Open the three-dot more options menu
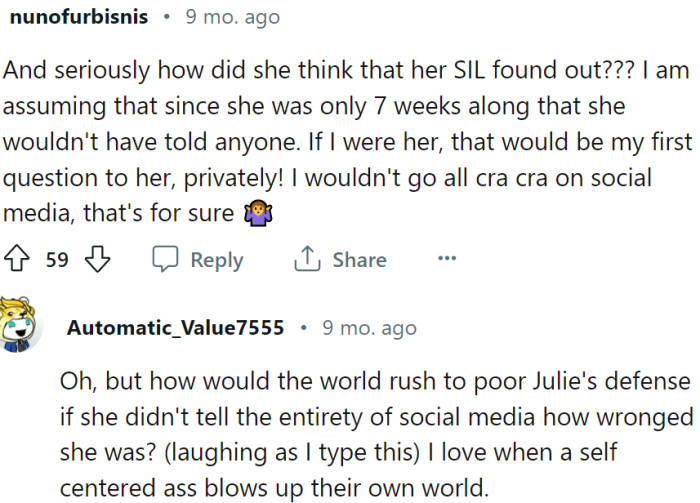Screen dimensions: 700x503 click(x=447, y=259)
